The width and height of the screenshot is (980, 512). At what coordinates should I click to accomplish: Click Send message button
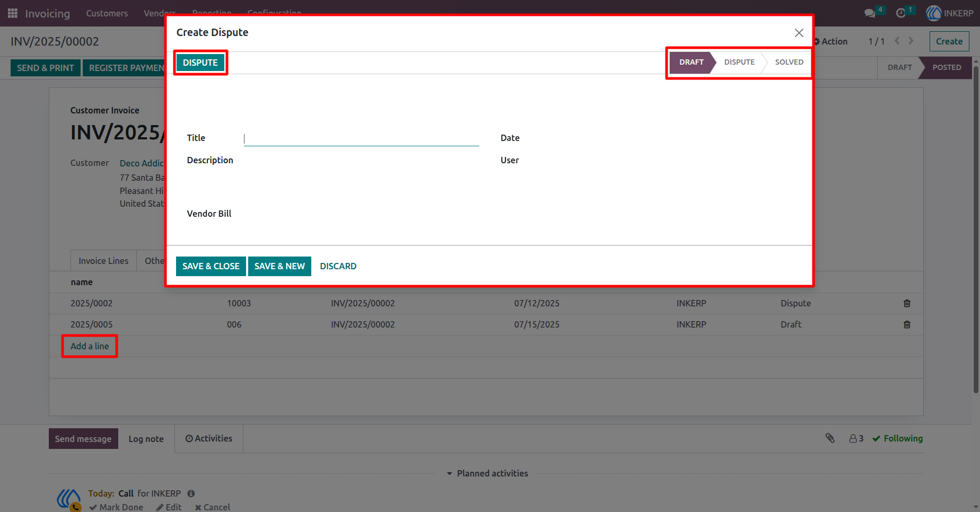click(x=83, y=439)
